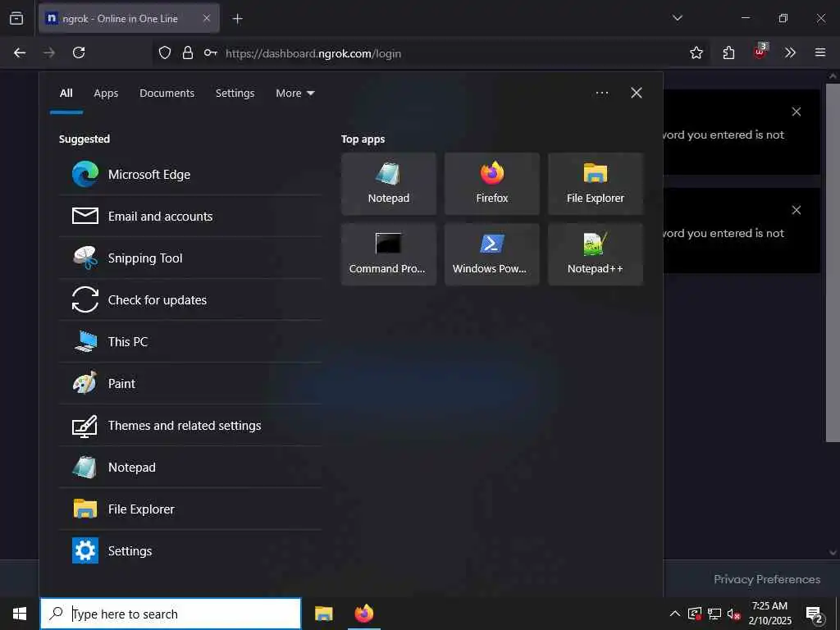This screenshot has height=630, width=840.
Task: Launch Firefox tile in Top apps
Action: coord(492,184)
